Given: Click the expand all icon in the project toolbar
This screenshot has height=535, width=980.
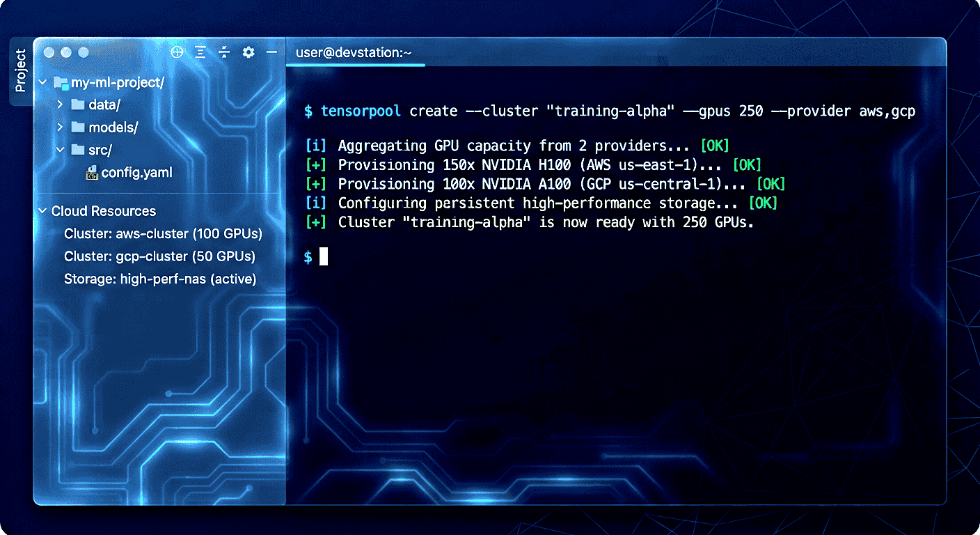Looking at the screenshot, I should click(x=200, y=52).
